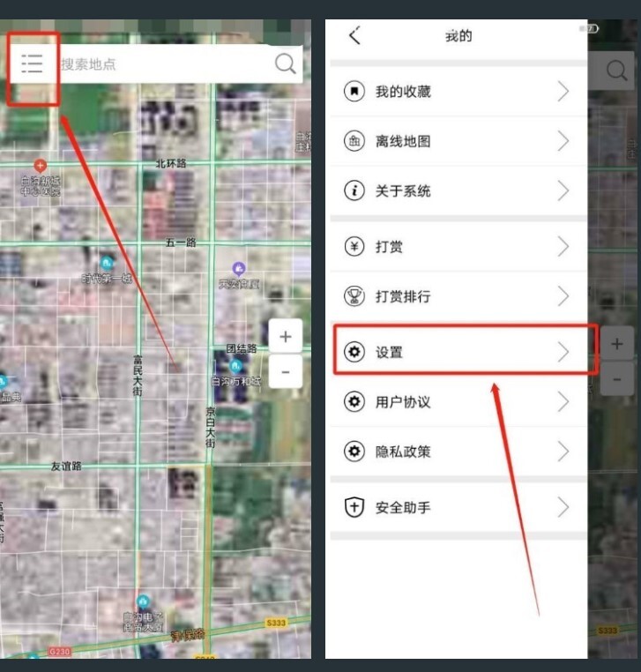Open 我的收藏 favorites entry
Image resolution: width=641 pixels, height=672 pixels.
(458, 92)
